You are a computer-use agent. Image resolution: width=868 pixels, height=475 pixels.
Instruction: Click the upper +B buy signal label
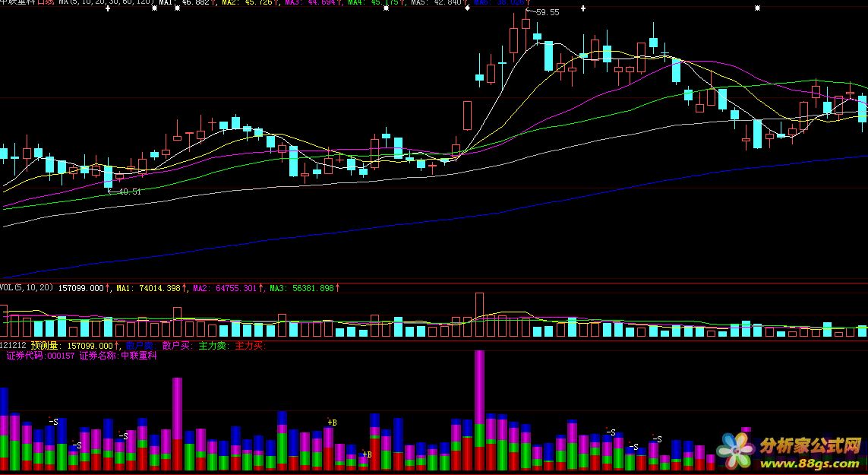[x=332, y=423]
